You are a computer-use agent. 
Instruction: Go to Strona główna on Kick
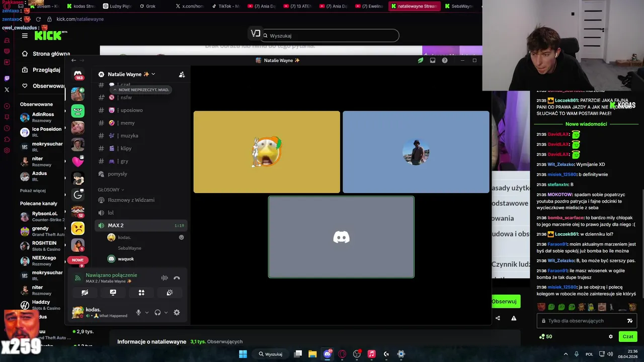pos(45,54)
